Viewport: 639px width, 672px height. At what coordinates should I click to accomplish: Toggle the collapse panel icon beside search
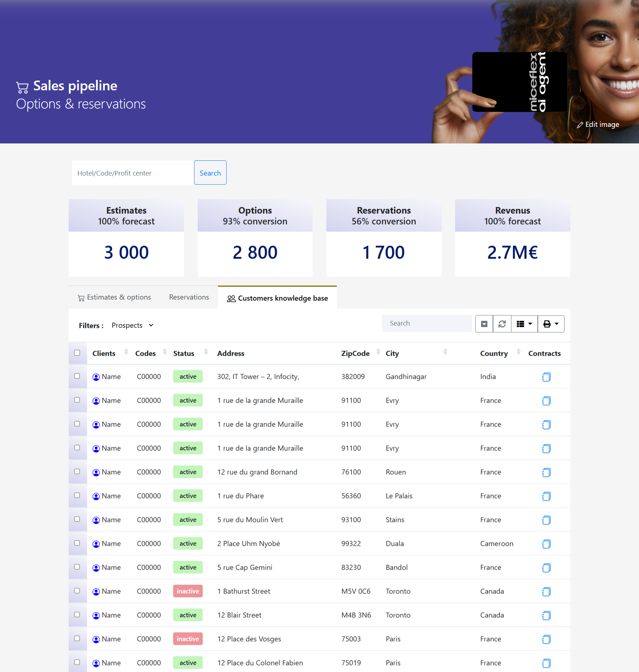click(x=484, y=324)
